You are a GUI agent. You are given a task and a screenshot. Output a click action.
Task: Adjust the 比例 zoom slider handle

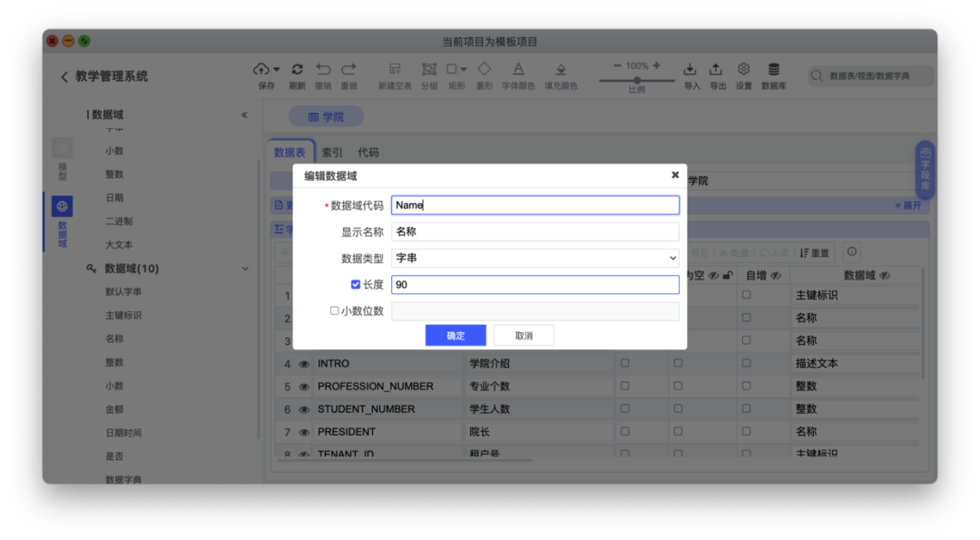(x=636, y=81)
